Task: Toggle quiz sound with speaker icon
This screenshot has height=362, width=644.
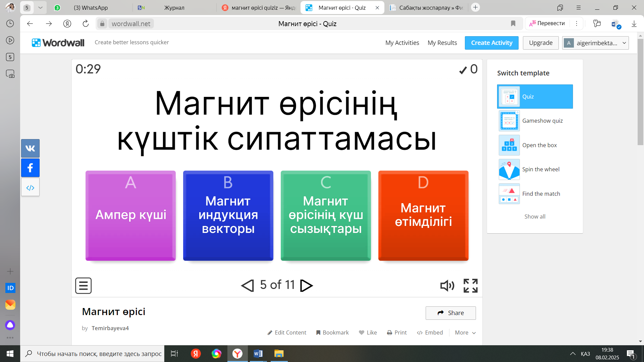Action: coord(447,286)
